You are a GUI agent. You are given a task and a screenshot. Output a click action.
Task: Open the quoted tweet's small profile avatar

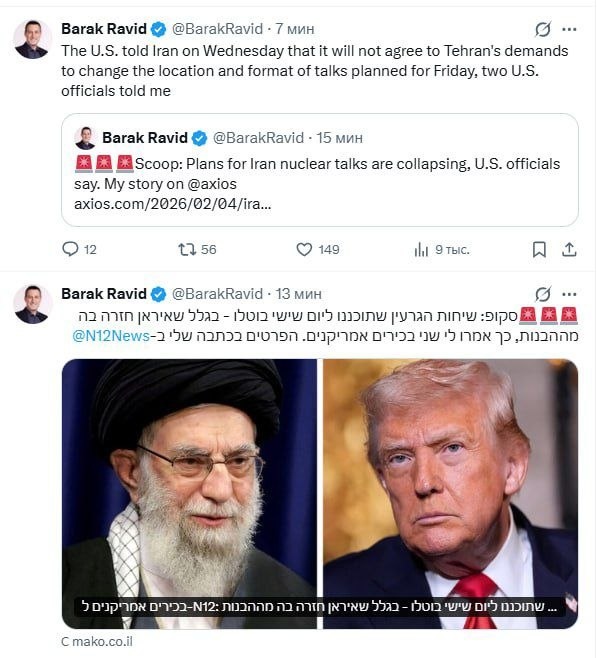coord(85,138)
